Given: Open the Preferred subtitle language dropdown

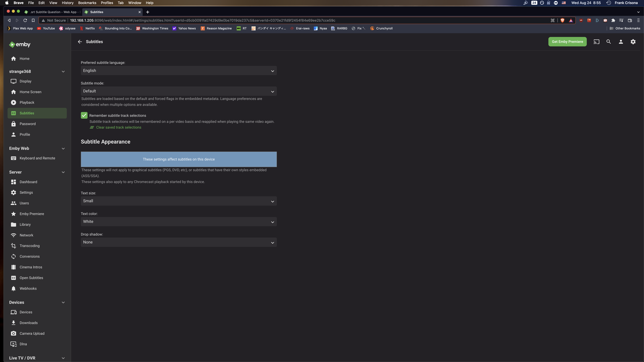Looking at the screenshot, I should [x=178, y=71].
